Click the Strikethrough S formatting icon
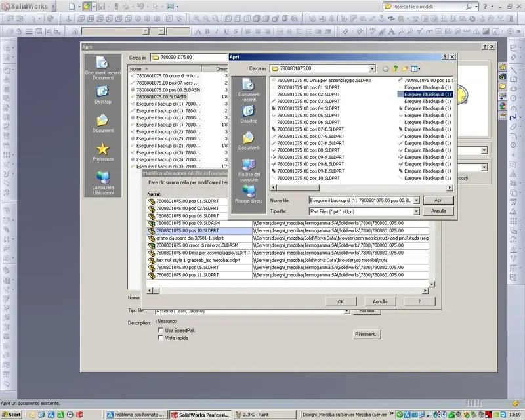Image resolution: width=525 pixels, height=420 pixels. pyautogui.click(x=236, y=31)
